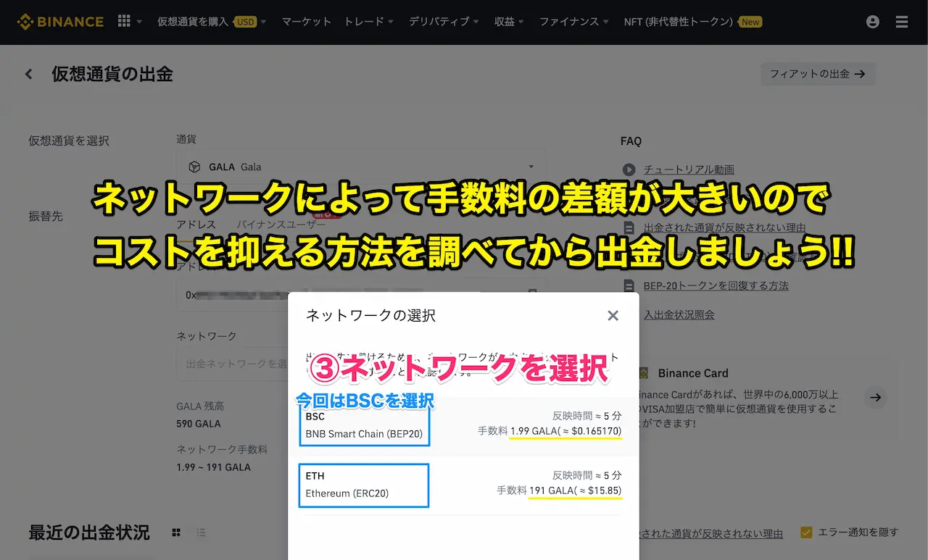Screen dimensions: 928x560
Task: Open the チュートリアル動画 link
Action: click(689, 170)
